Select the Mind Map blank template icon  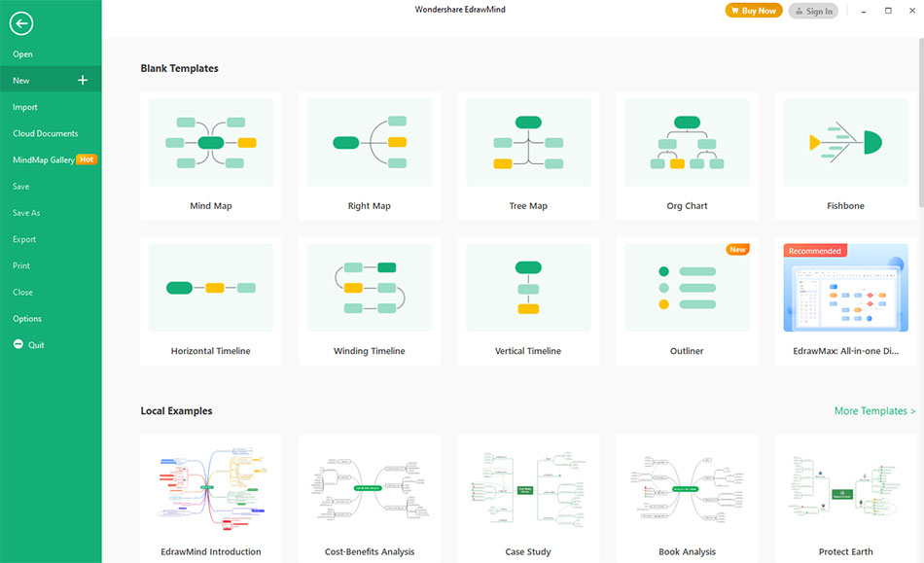click(211, 143)
